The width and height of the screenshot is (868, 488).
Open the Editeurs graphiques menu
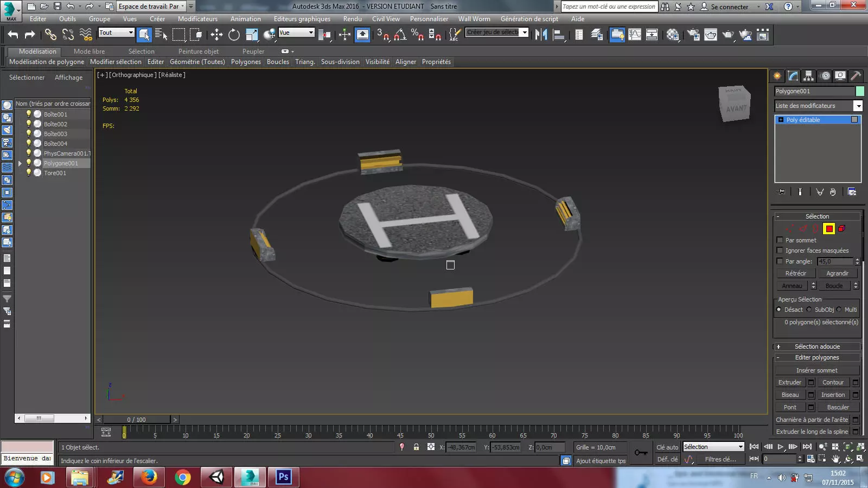302,19
